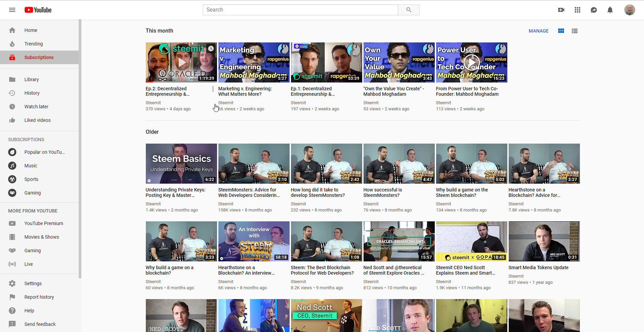Open the 'An Interview with Steem Monsters' thumbnail
Screen dimensions: 644x332
tap(254, 241)
